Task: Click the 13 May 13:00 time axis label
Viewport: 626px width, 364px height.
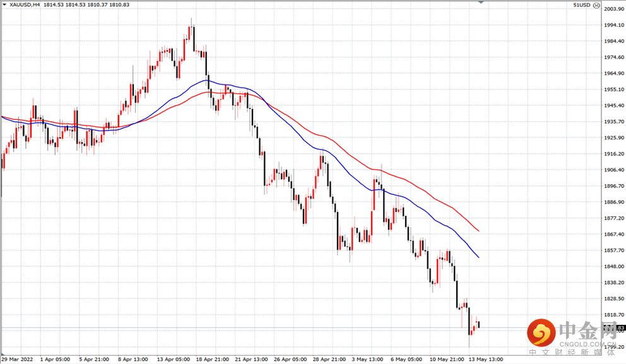Action: tap(485, 359)
